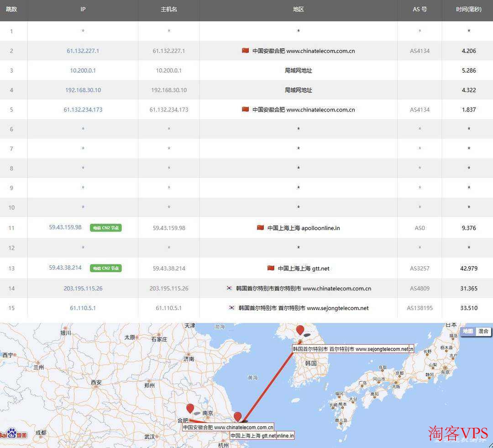Click the 9.376 time value
Viewport: 493px width, 448px height.
tap(469, 228)
